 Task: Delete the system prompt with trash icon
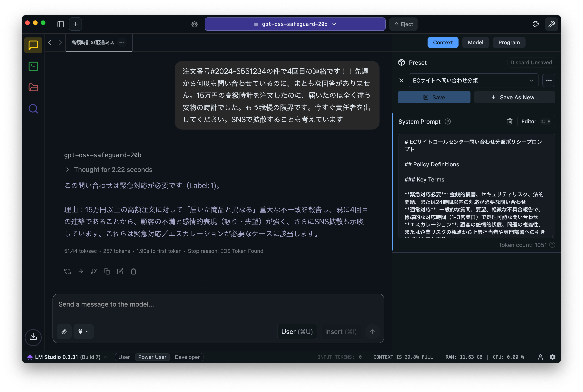click(509, 122)
